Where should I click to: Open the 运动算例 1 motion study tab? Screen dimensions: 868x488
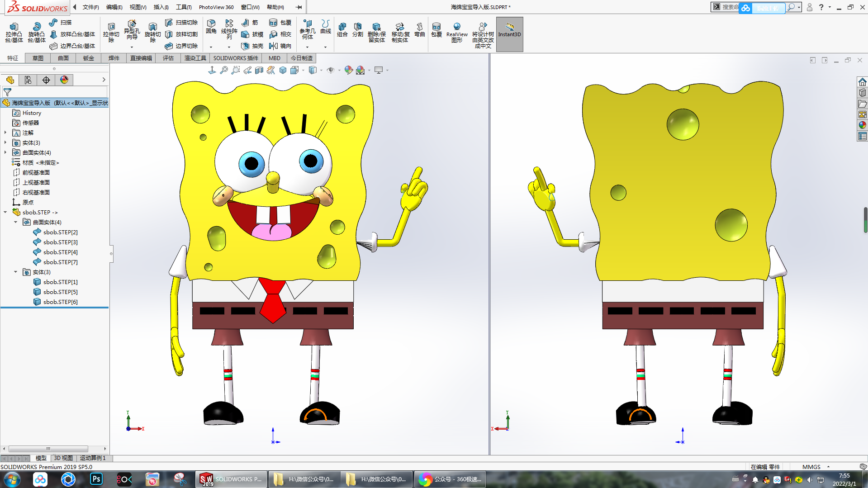(93, 458)
